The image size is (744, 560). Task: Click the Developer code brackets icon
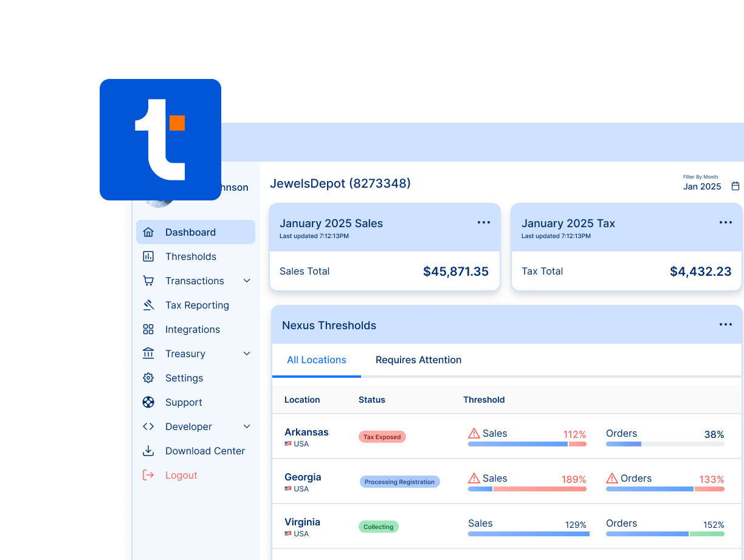(148, 426)
